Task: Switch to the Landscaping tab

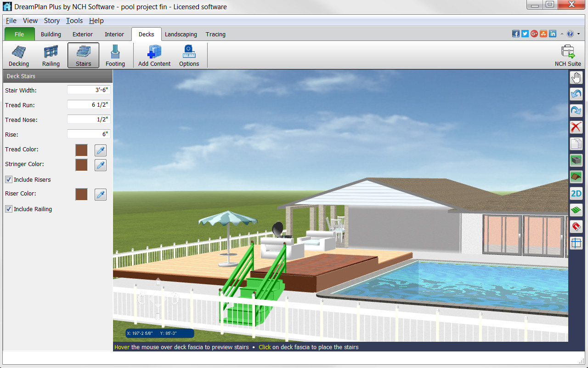Action: click(181, 34)
